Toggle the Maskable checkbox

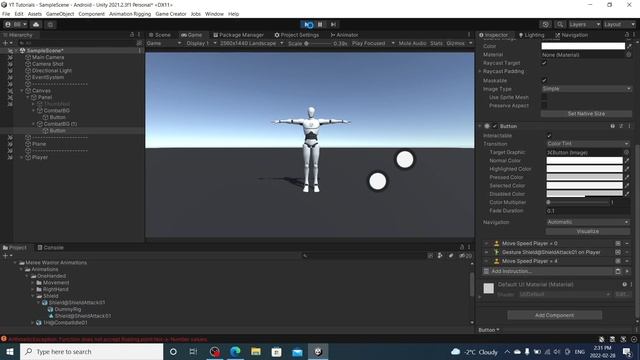coord(544,80)
